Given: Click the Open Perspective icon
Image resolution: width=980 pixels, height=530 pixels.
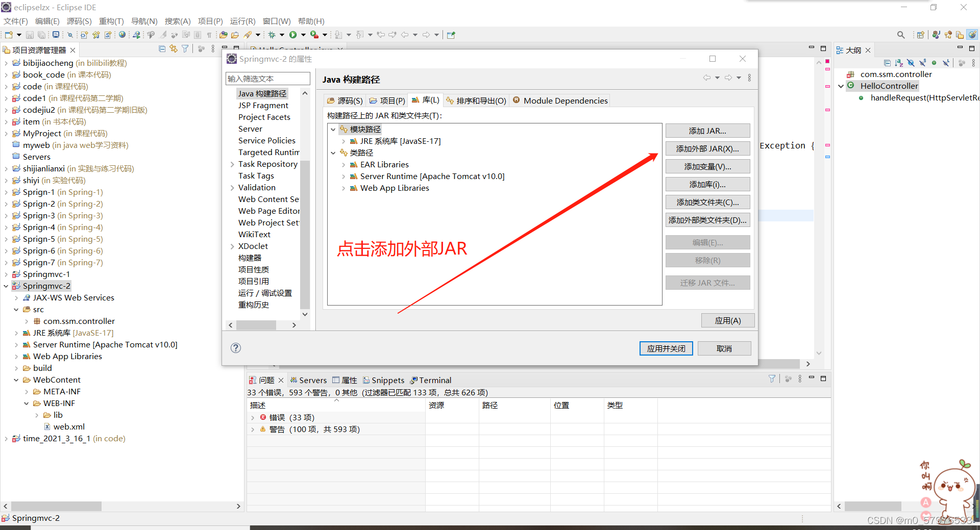Looking at the screenshot, I should [x=920, y=35].
